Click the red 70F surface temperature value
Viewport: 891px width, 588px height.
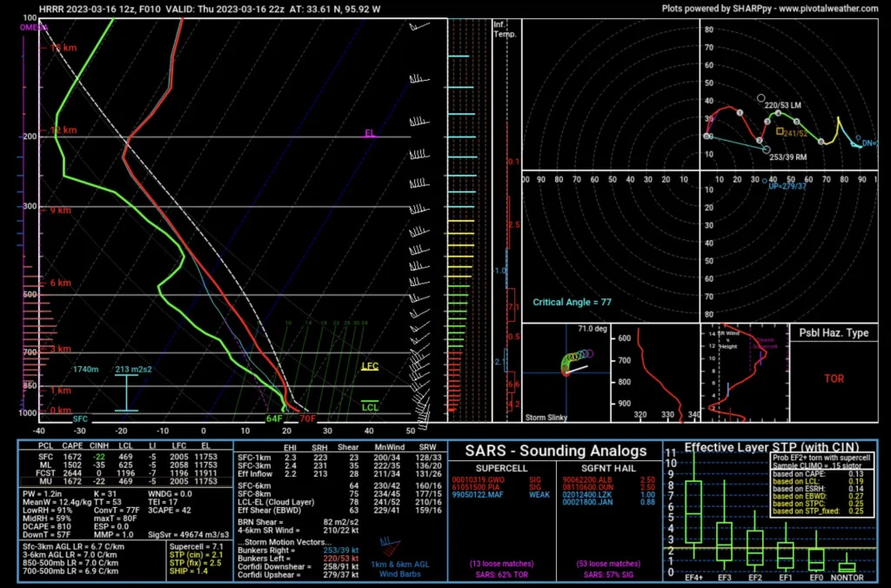click(x=307, y=418)
